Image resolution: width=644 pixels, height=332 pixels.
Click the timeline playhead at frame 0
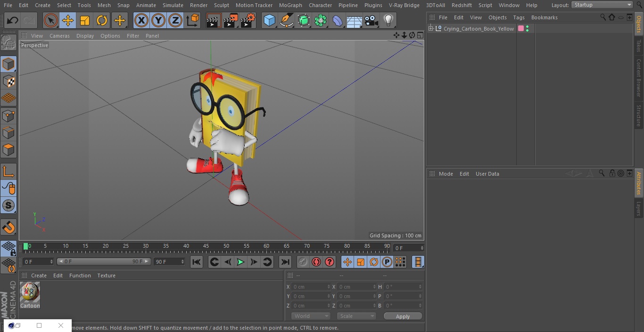[26, 246]
